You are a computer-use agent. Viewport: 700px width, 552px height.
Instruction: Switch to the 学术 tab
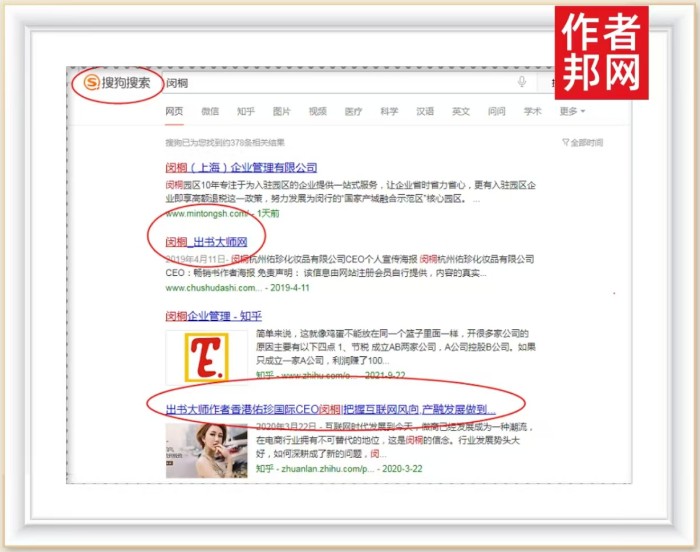click(532, 112)
